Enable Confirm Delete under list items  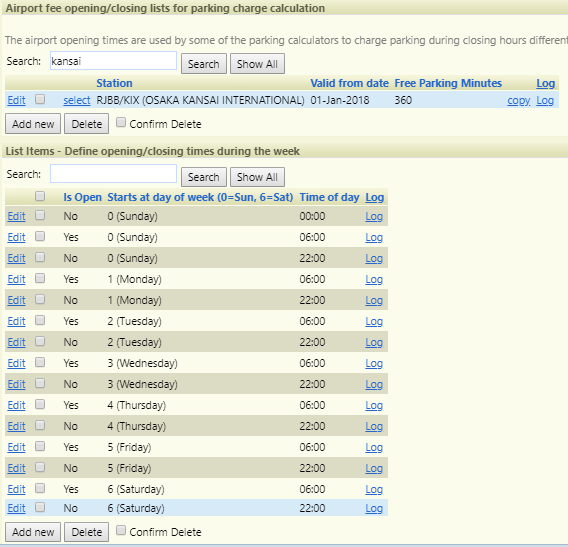coord(121,530)
